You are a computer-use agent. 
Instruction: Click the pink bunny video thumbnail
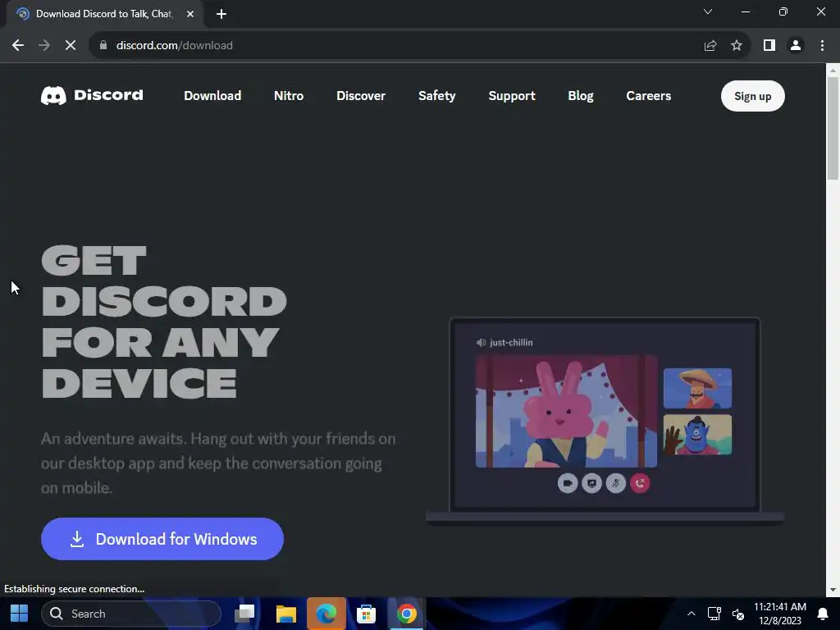pyautogui.click(x=566, y=412)
